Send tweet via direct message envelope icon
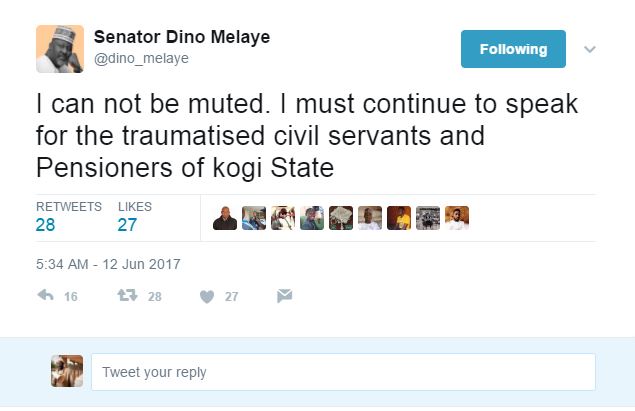 coord(284,296)
